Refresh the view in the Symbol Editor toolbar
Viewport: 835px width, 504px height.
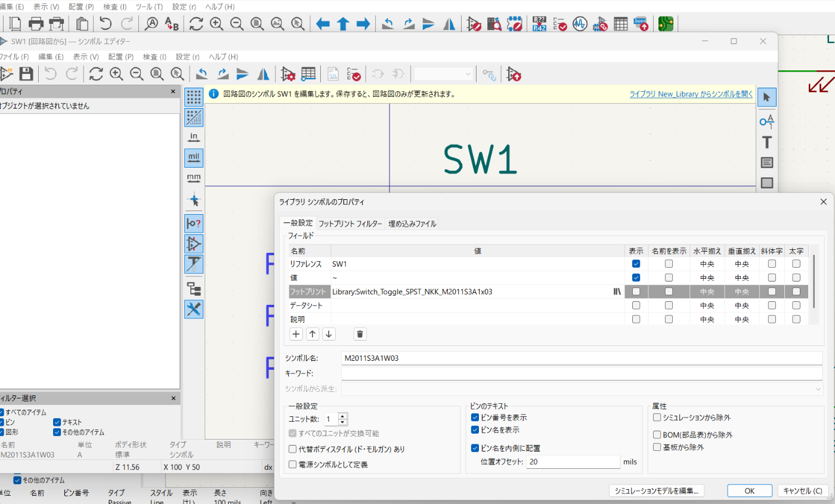tap(96, 74)
